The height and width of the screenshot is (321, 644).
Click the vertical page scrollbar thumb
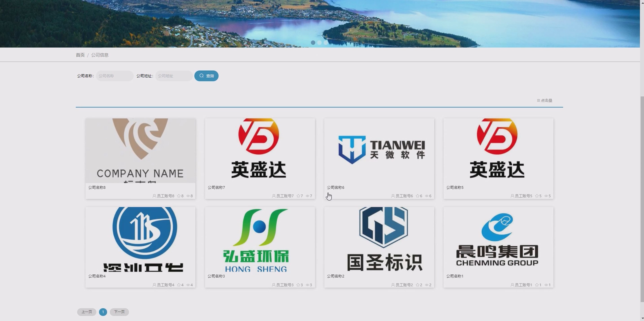(642, 199)
